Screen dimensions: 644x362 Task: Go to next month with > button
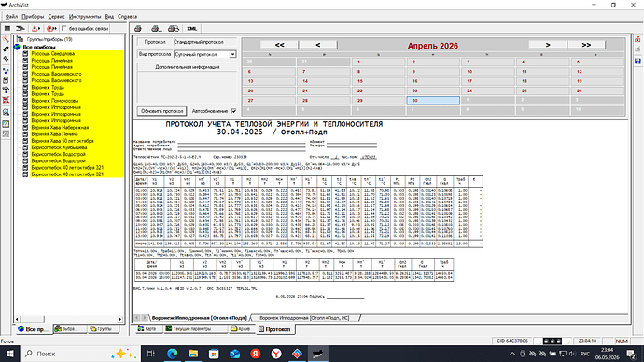548,45
